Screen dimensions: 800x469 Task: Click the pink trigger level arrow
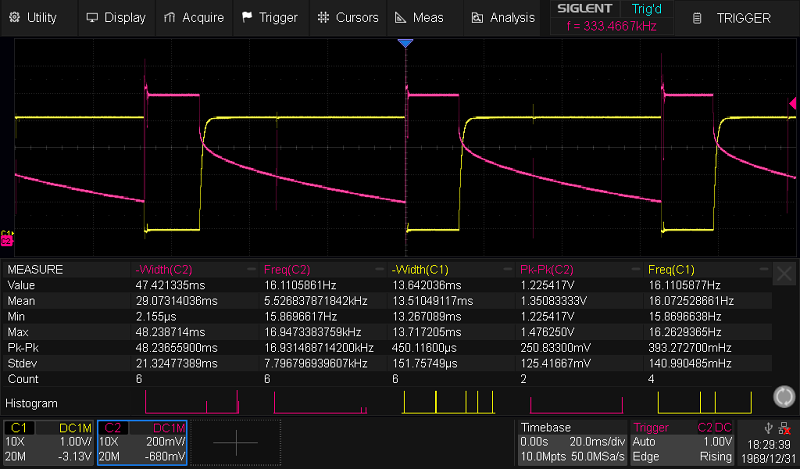[792, 103]
